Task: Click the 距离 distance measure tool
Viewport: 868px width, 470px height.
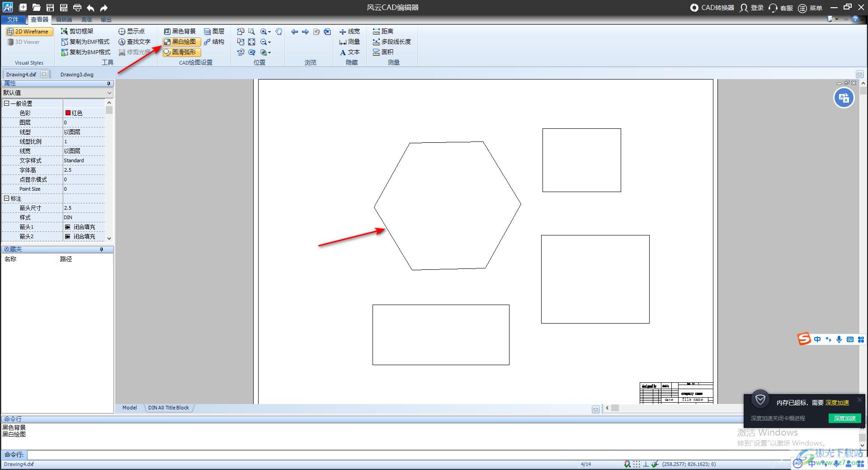Action: click(x=383, y=31)
